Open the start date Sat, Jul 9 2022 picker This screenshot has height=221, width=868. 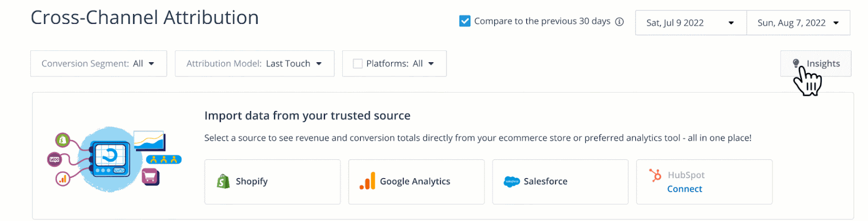690,23
